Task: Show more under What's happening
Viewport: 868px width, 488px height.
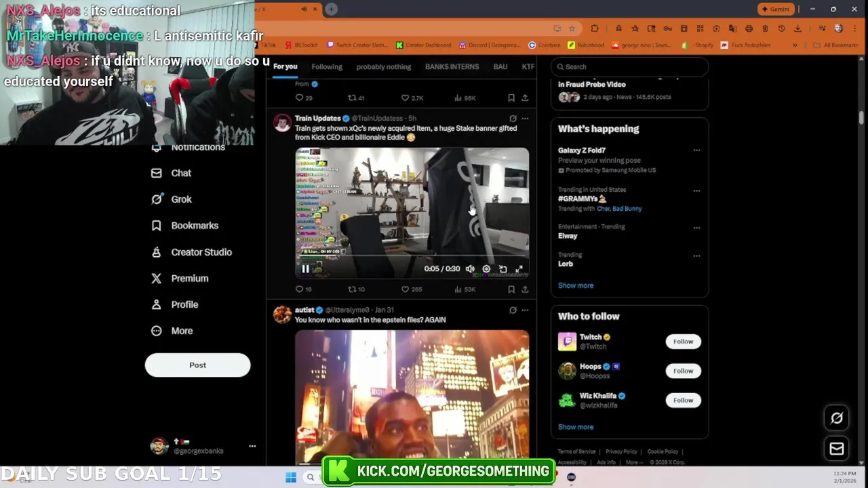Action: click(576, 285)
